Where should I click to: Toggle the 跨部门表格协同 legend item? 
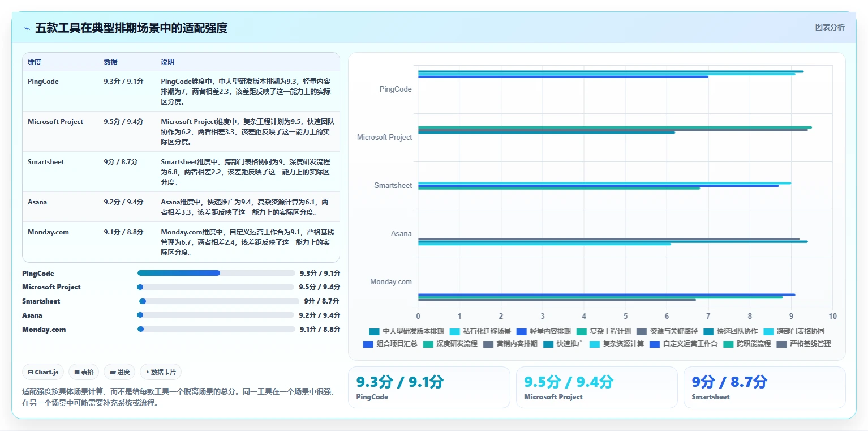click(794, 331)
